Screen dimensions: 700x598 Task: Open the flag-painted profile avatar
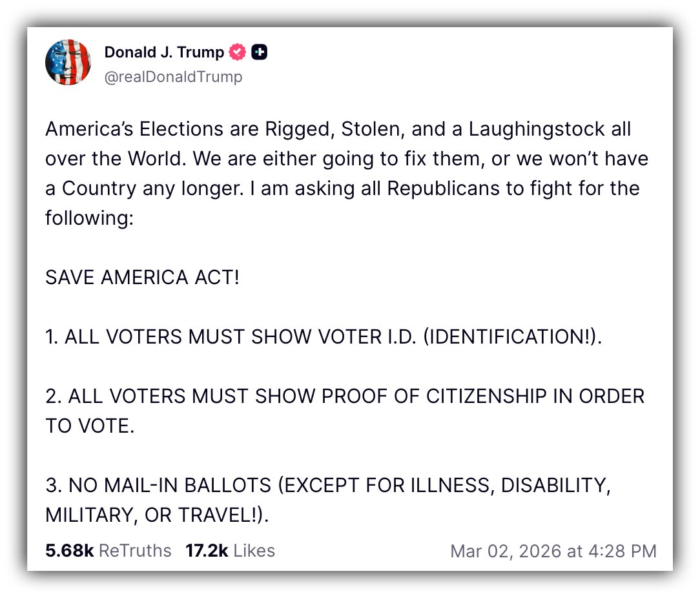[67, 62]
